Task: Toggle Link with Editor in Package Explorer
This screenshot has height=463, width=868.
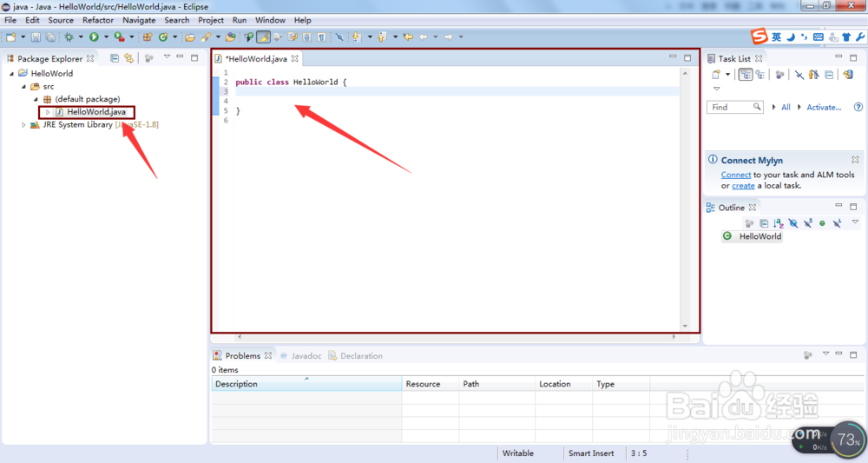Action: coord(129,58)
